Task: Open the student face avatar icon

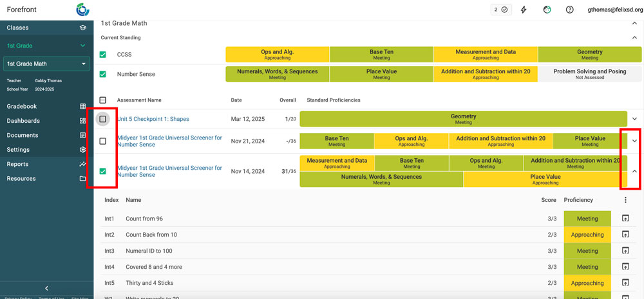Action: tap(547, 10)
